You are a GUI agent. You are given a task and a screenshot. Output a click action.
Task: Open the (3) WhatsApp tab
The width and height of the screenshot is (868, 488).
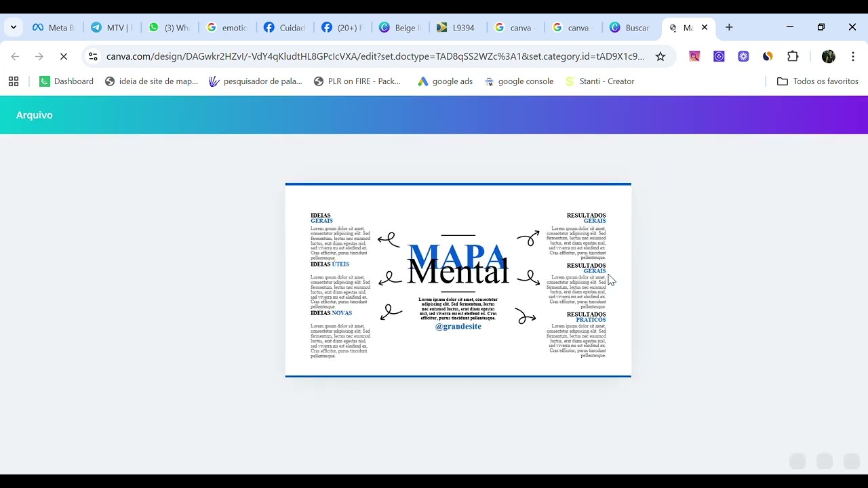coord(170,28)
